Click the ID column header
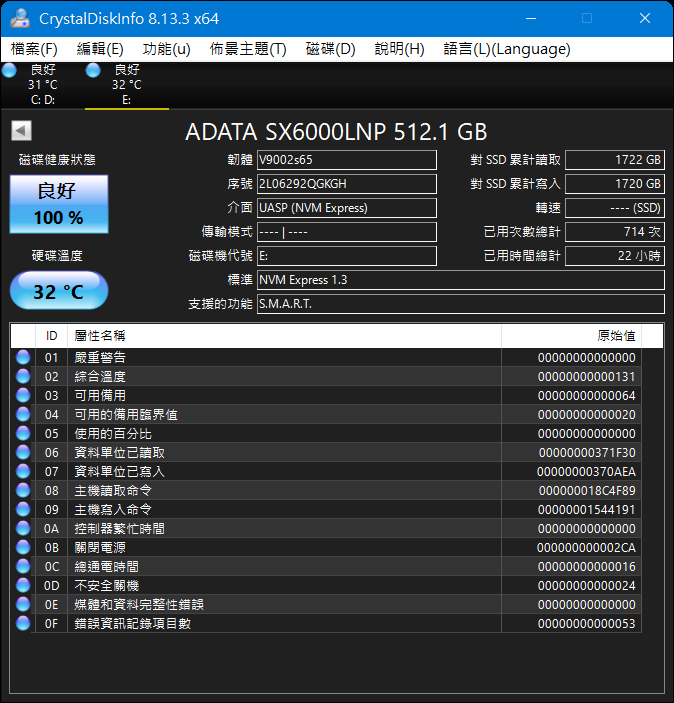Screen dimensions: 674x703 pyautogui.click(x=52, y=336)
